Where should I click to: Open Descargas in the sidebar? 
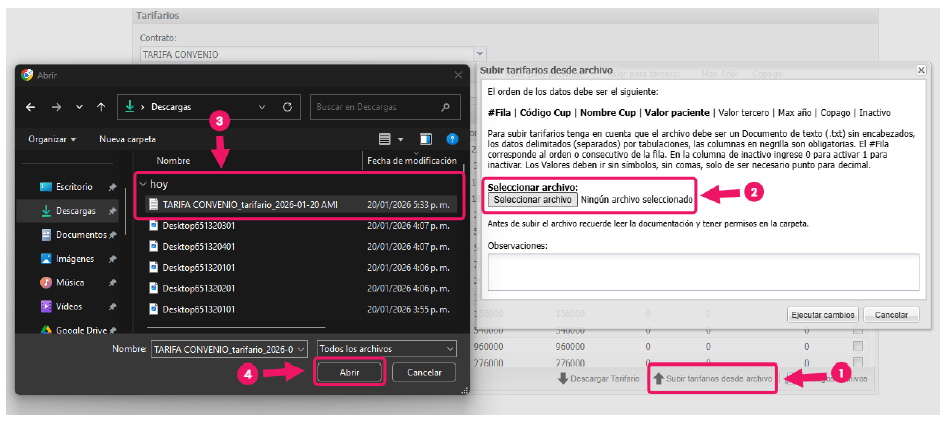coord(75,211)
